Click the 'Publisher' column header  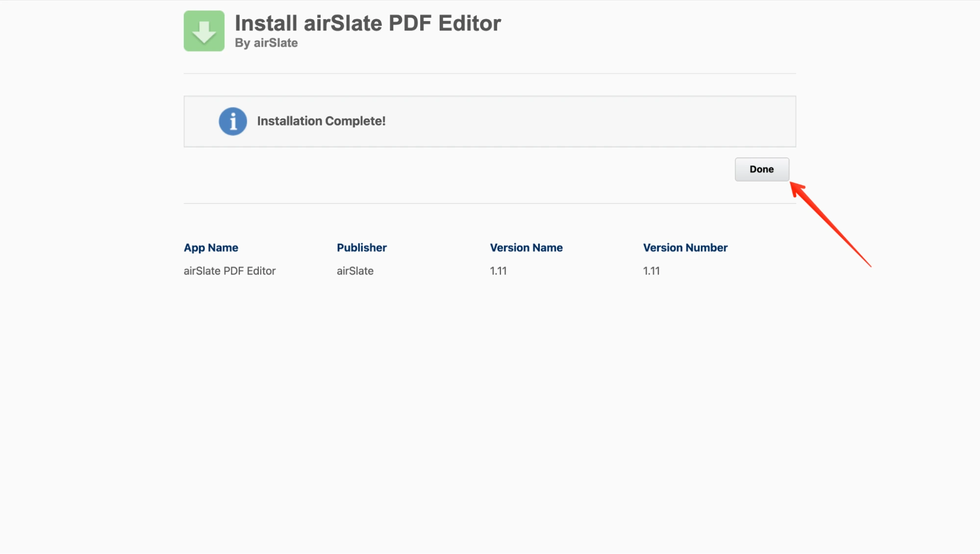[362, 248]
